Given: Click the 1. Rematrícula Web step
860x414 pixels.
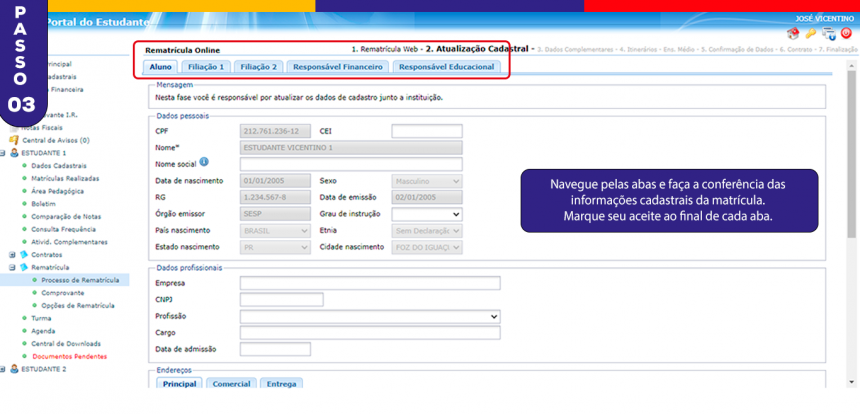Looking at the screenshot, I should 385,49.
